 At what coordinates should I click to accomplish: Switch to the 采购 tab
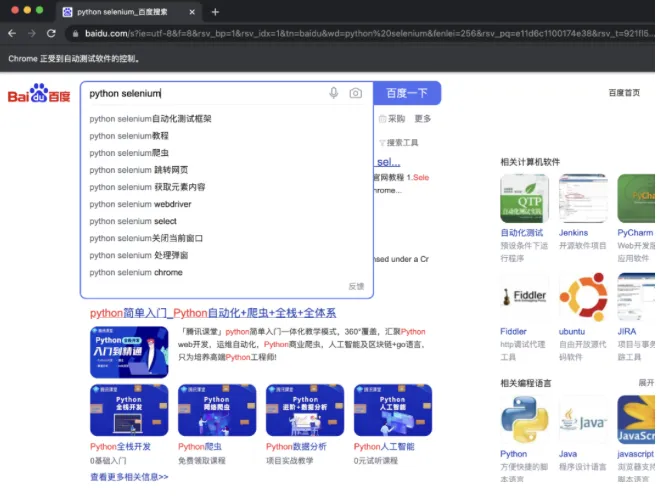click(397, 119)
